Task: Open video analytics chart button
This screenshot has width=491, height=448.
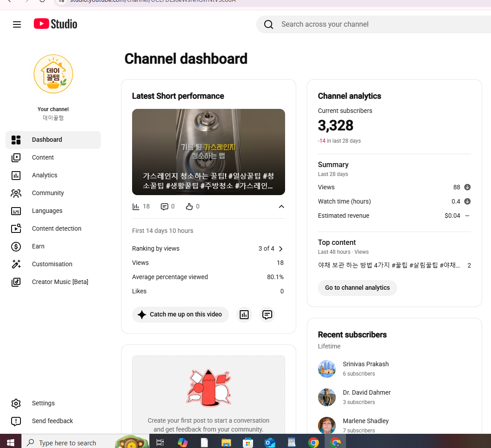Action: pos(244,315)
